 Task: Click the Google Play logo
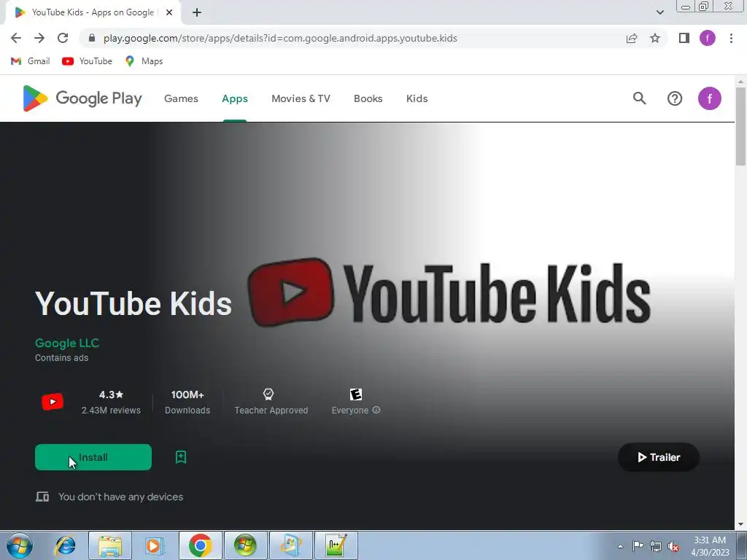[x=82, y=98]
